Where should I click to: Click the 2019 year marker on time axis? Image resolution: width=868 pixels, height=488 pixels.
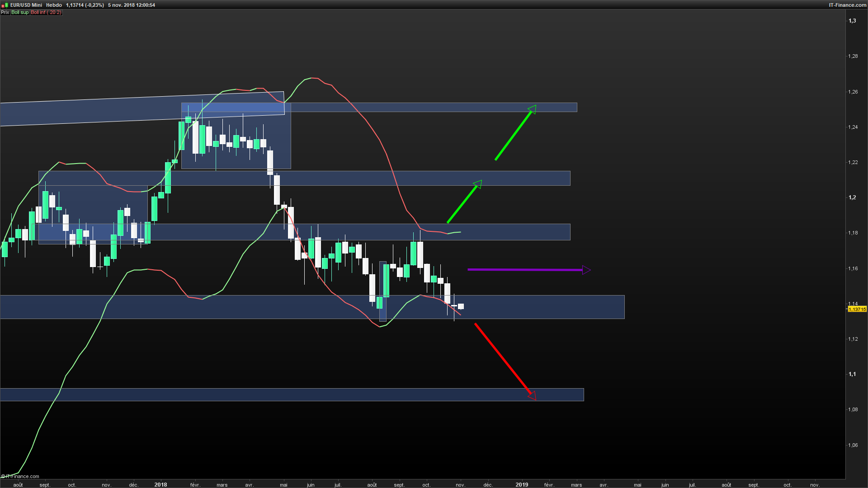[522, 484]
